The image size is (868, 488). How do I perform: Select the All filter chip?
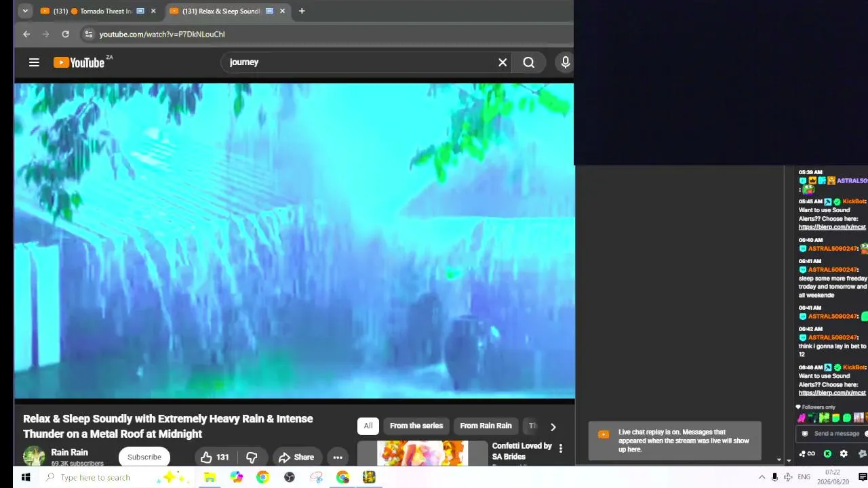click(x=368, y=426)
